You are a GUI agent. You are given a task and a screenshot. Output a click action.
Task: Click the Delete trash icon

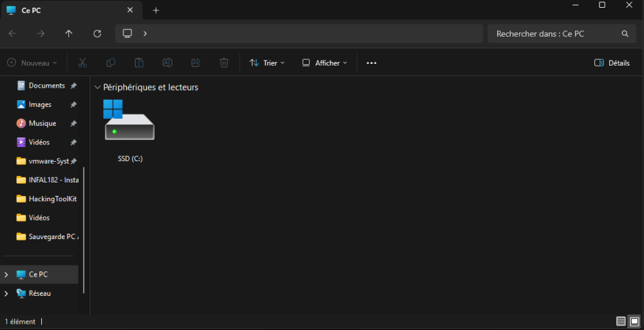pyautogui.click(x=224, y=63)
